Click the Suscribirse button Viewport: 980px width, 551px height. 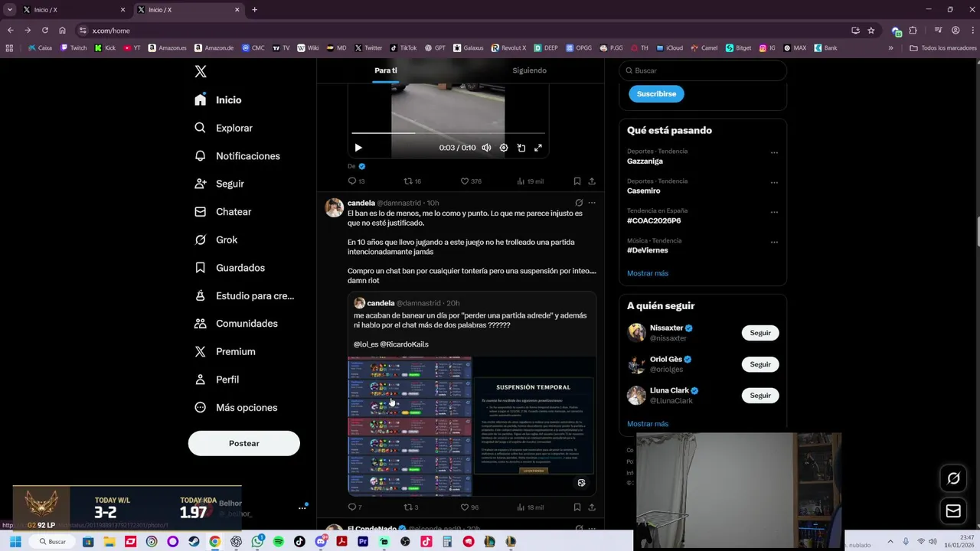pos(656,94)
